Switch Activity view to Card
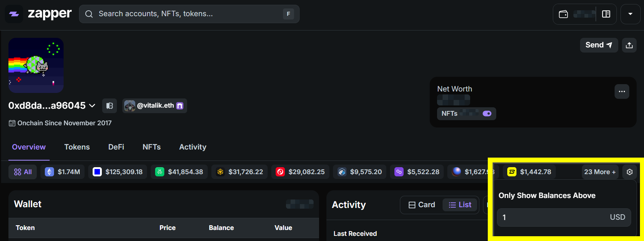This screenshot has height=241, width=644. coord(422,205)
